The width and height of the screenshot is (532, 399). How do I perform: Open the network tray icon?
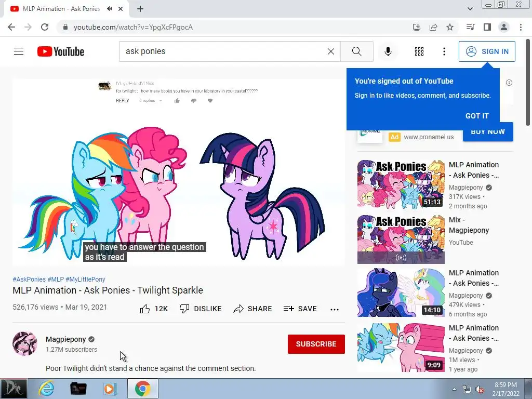pyautogui.click(x=467, y=389)
